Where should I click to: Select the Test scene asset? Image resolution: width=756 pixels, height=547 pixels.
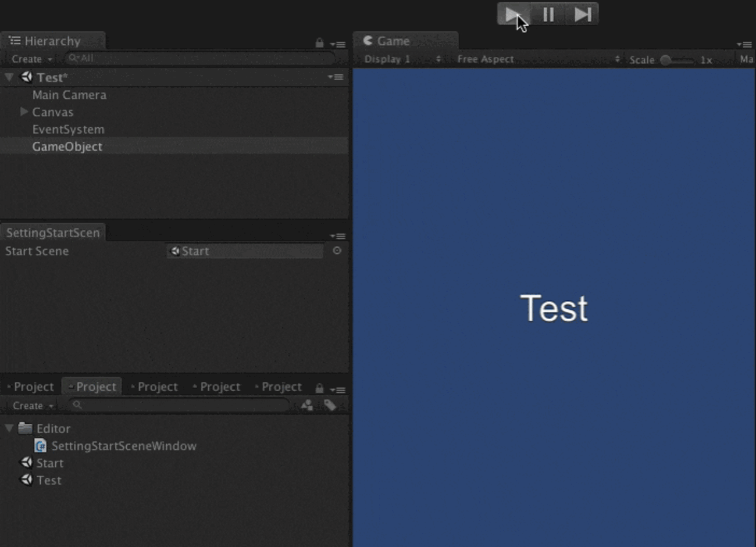(x=41, y=480)
